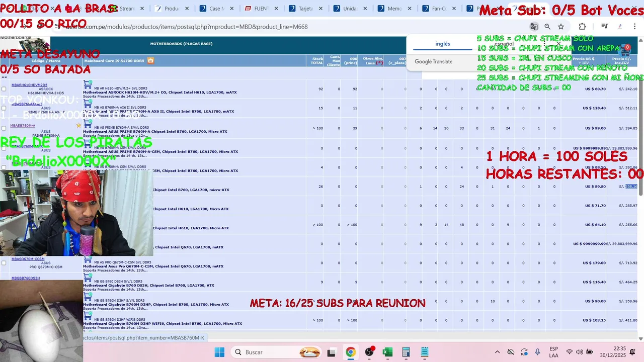Bookmark this page with the star icon
This screenshot has width=644, height=362.
(x=561, y=27)
